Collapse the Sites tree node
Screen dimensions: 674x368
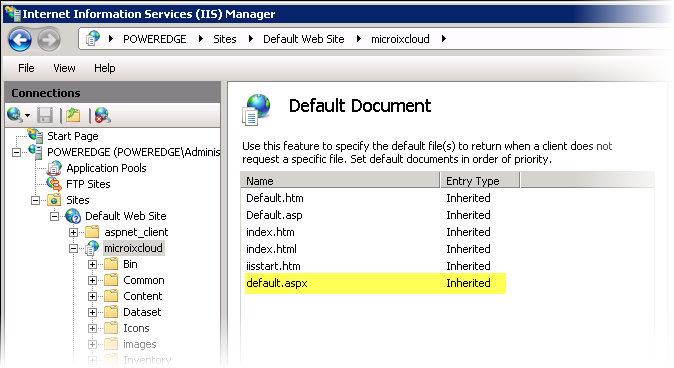pyautogui.click(x=35, y=200)
